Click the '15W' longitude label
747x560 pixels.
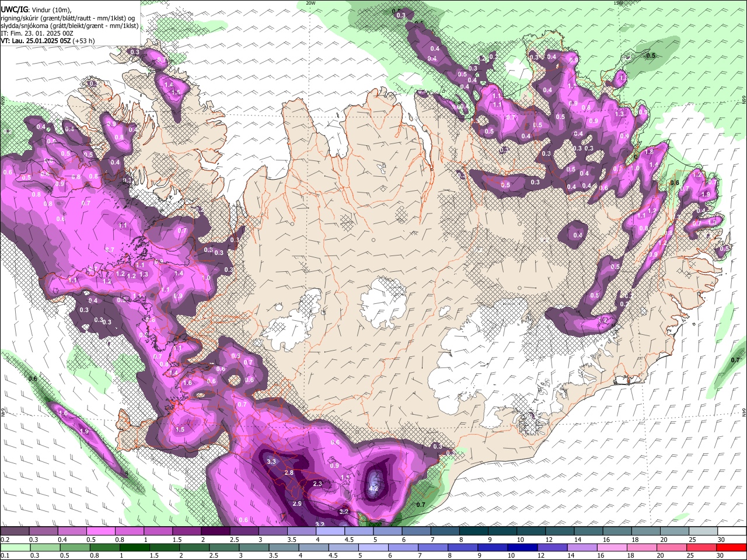(x=618, y=3)
